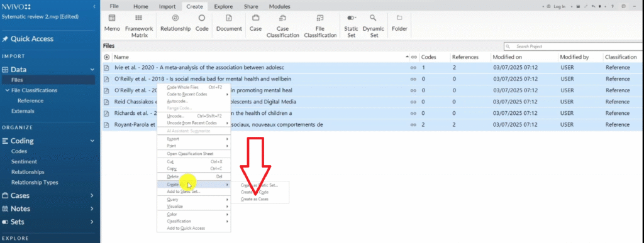Open the feedback chat bubble icon
The width and height of the screenshot is (644, 243).
coord(624,6)
